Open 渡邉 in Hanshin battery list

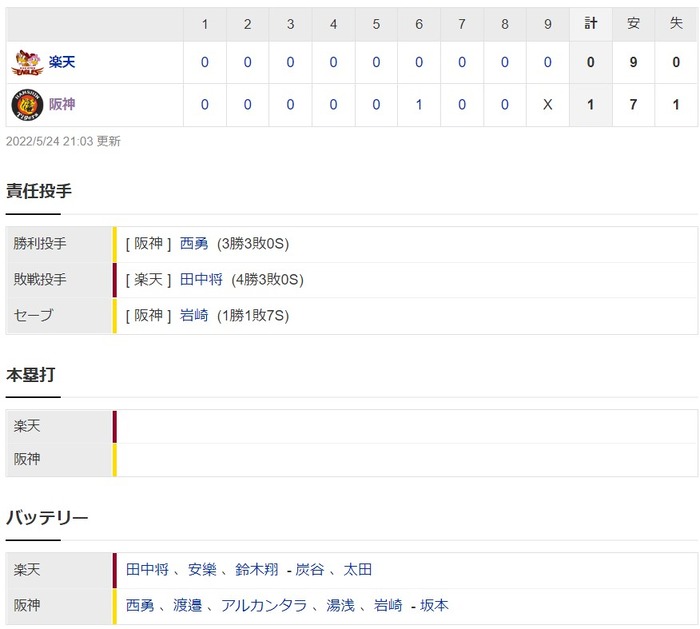point(188,606)
